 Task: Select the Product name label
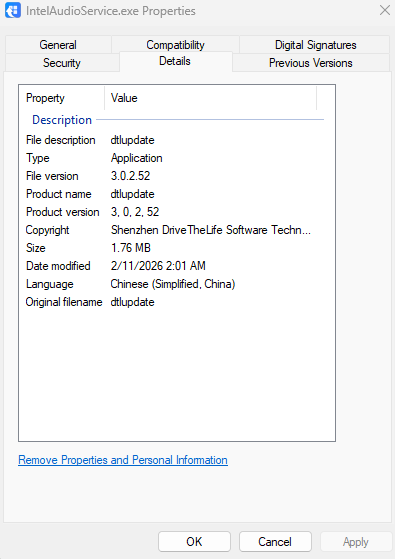pos(58,194)
